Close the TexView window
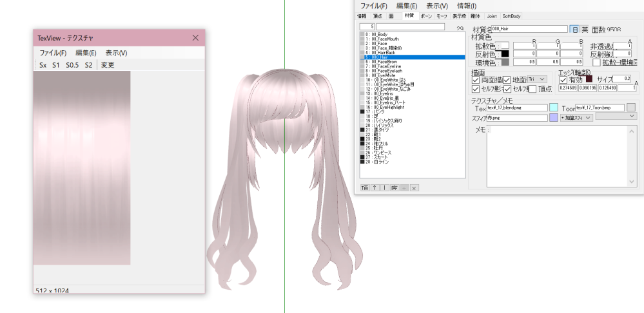Image resolution: width=644 pixels, height=313 pixels. coord(195,38)
